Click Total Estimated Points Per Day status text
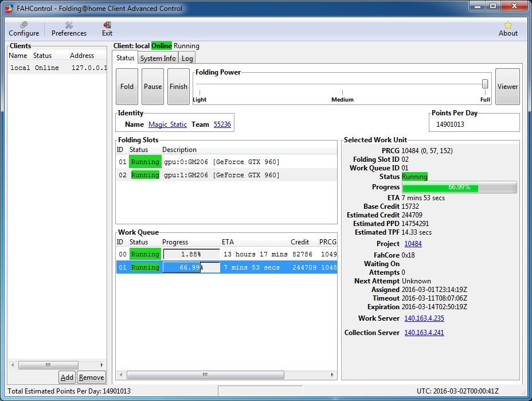The height and width of the screenshot is (401, 532). click(69, 391)
